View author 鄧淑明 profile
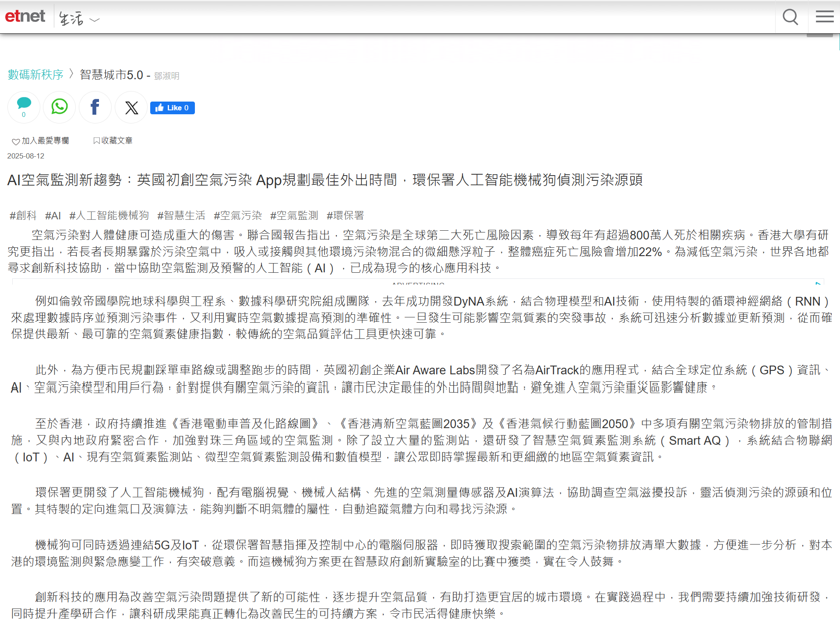 tap(167, 76)
